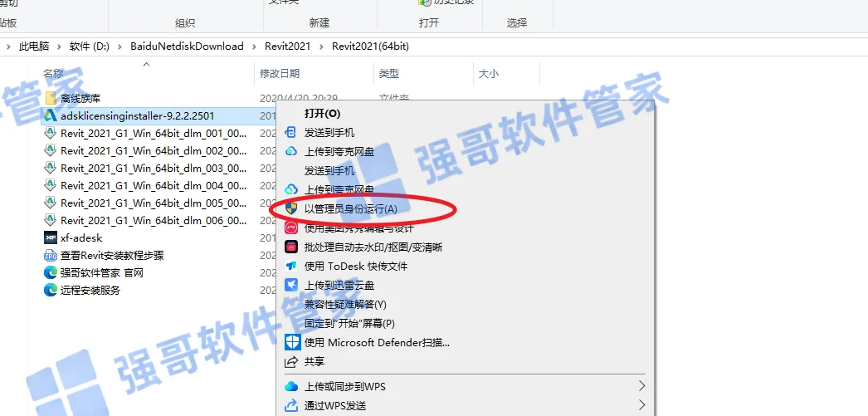Click the Revit_2021_G1_Win_64bit_dlm_002 file icon
The image size is (868, 416).
click(51, 150)
